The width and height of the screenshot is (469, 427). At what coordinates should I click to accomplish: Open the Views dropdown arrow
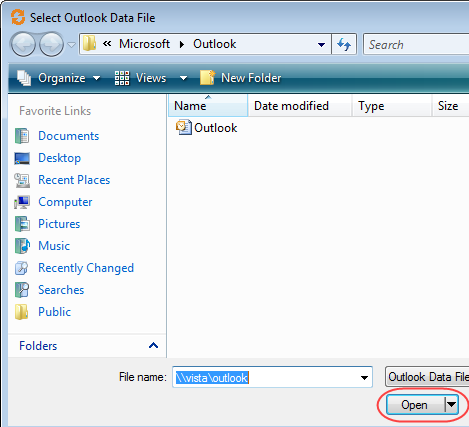183,78
